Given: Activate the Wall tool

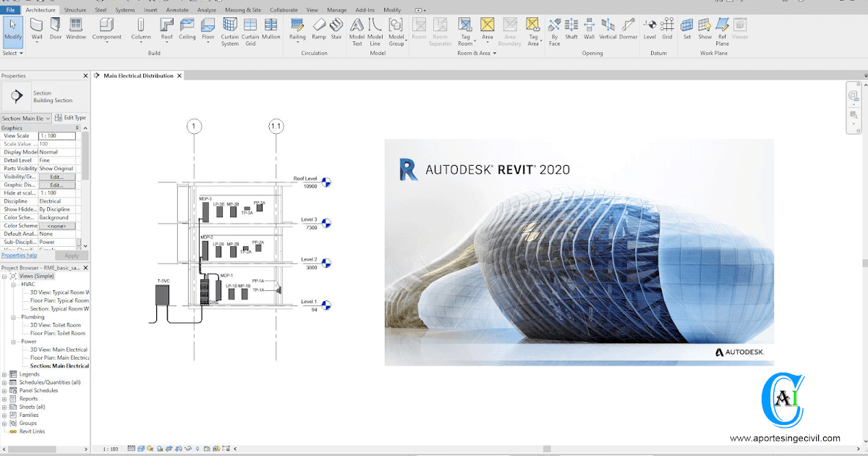Looking at the screenshot, I should 37,29.
